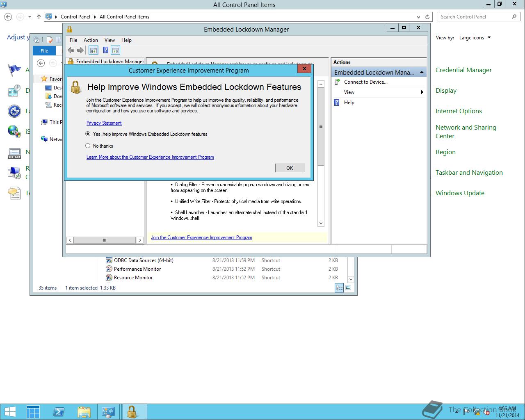Click Control Panel breadcrumb segment

(75, 17)
